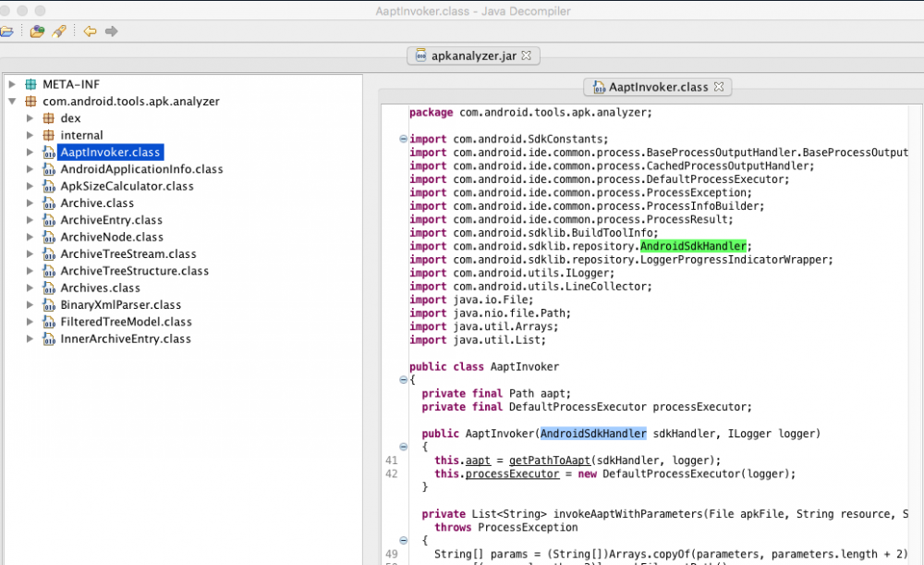924x565 pixels.
Task: Go back with the yellow arrow
Action: tap(90, 31)
